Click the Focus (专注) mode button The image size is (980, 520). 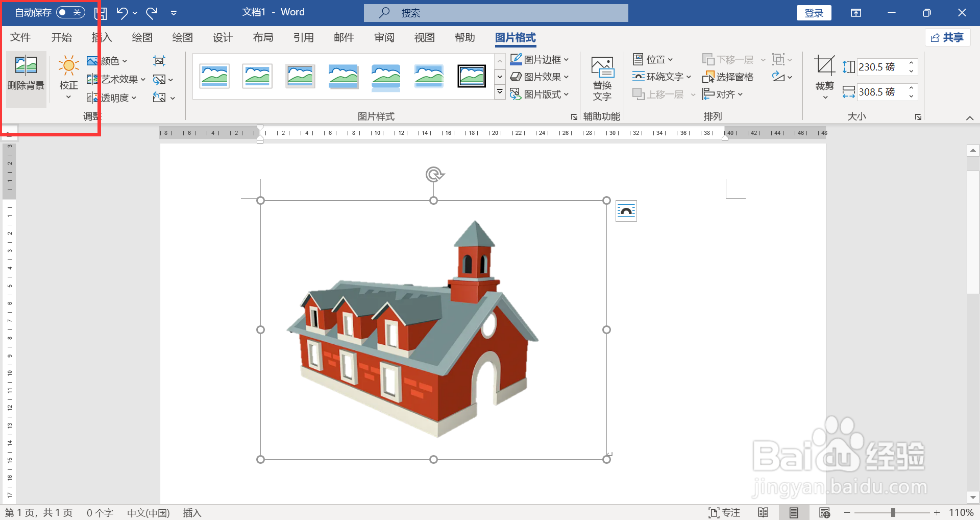pos(724,512)
